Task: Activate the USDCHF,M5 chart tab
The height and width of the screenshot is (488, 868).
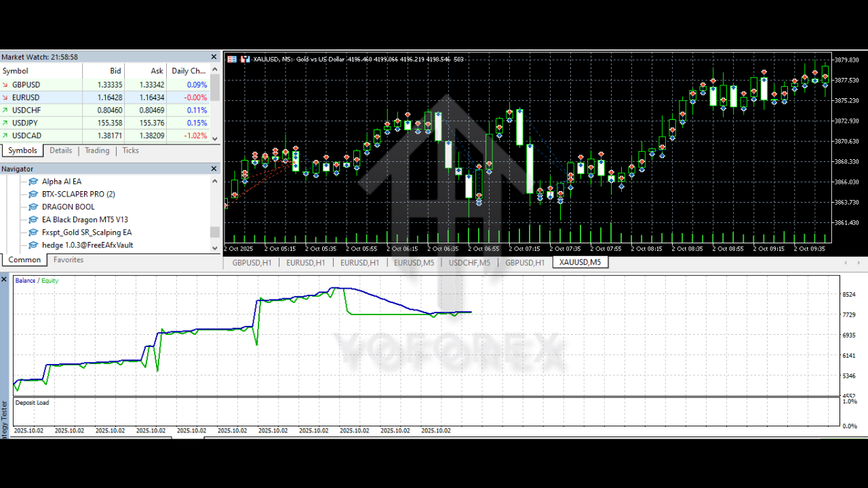Action: pos(471,262)
